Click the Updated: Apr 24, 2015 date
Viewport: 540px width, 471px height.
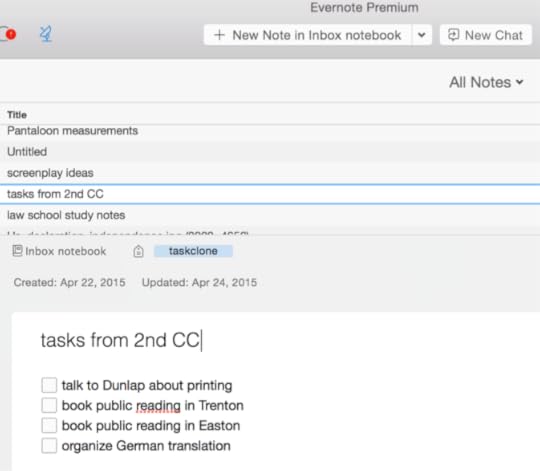tap(199, 282)
